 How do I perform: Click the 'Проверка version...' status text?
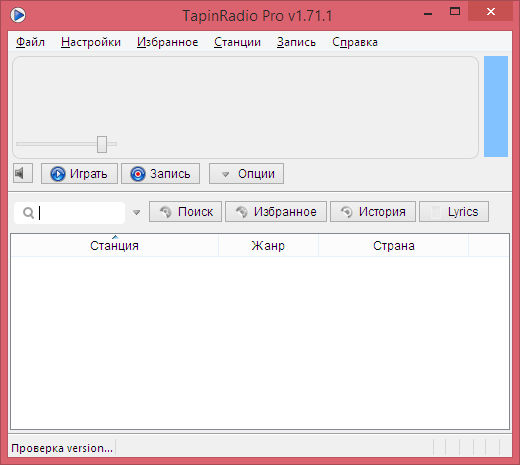62,448
